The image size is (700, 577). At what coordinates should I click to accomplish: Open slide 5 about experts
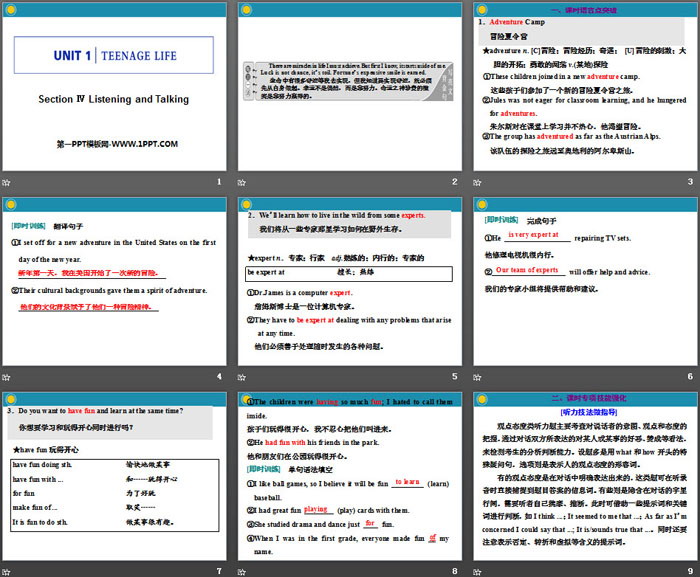pos(350,282)
